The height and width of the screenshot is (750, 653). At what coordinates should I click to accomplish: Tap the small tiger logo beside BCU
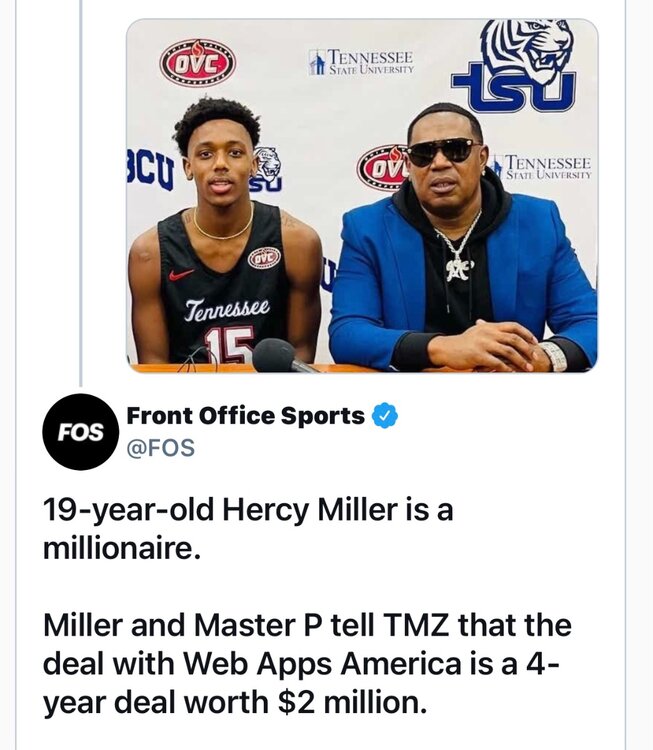click(x=266, y=168)
